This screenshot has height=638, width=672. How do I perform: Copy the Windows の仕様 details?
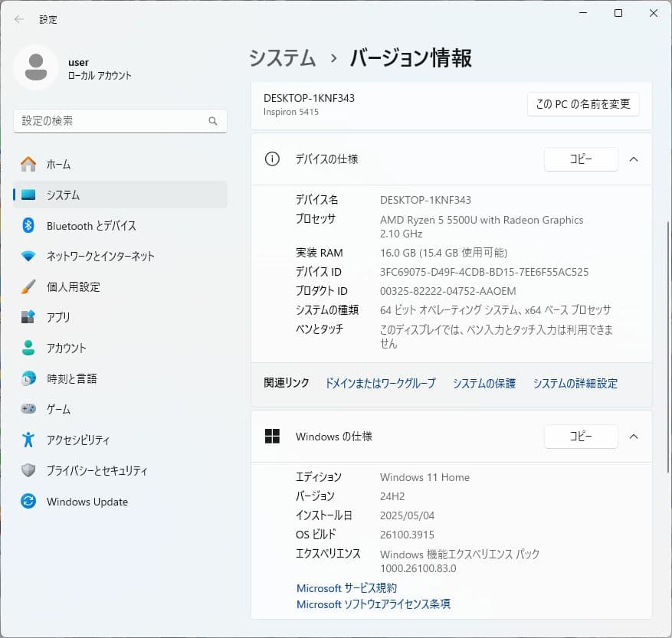point(581,437)
